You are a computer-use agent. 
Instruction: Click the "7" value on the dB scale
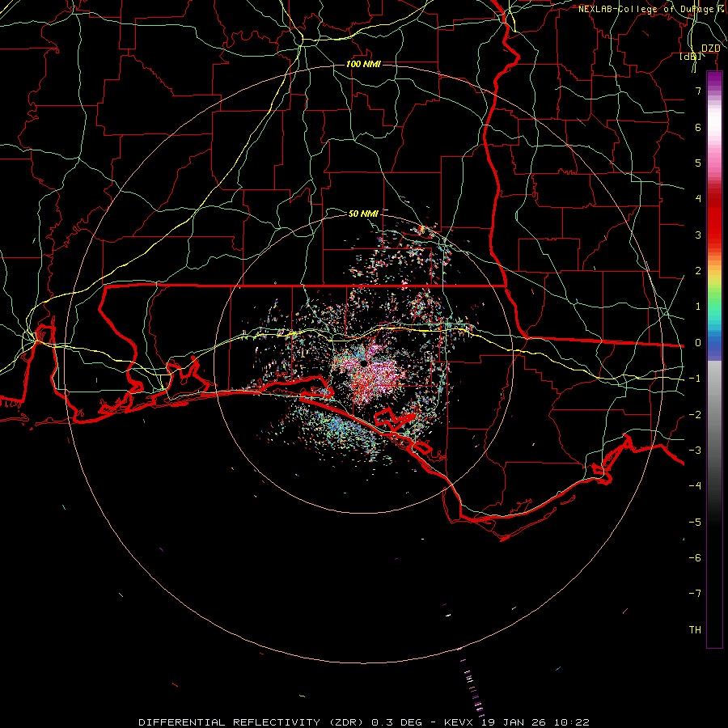point(698,91)
